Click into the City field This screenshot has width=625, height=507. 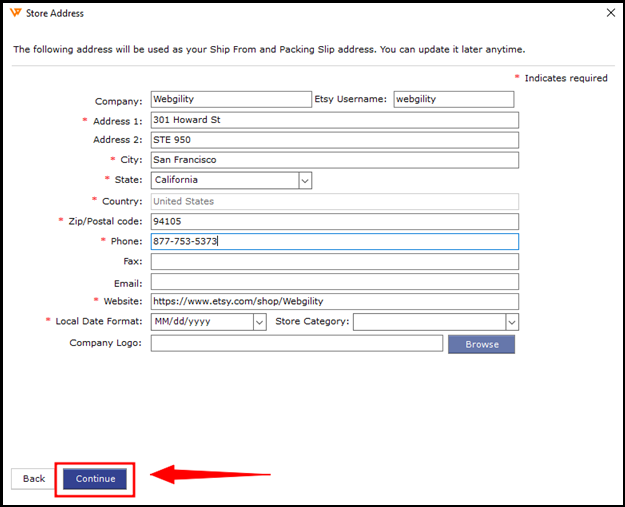click(334, 160)
